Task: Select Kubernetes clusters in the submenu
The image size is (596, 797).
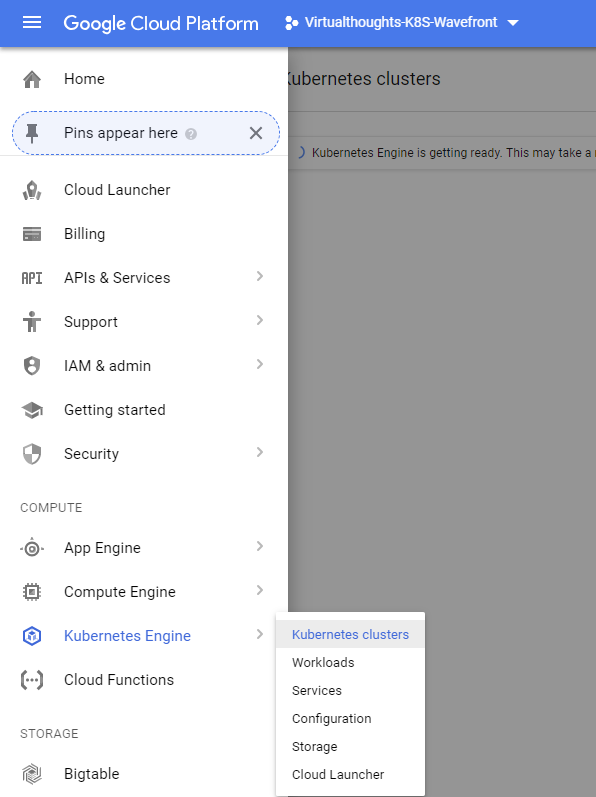Action: [x=351, y=634]
